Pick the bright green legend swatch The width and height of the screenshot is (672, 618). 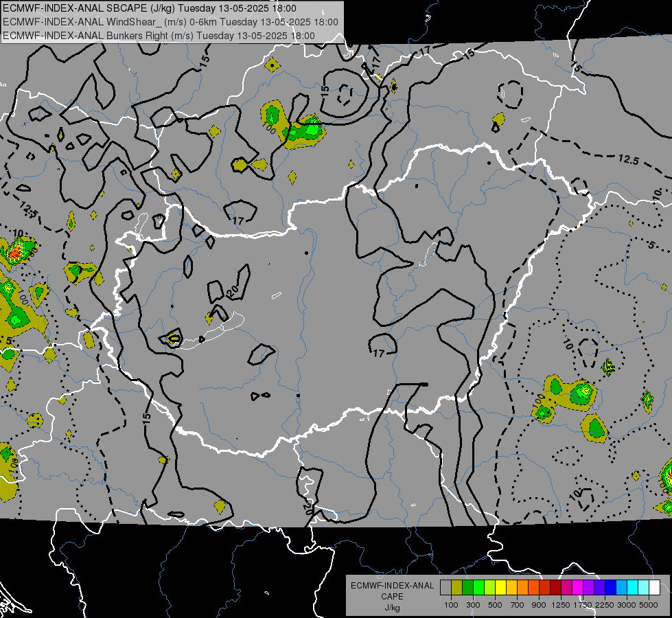[478, 587]
